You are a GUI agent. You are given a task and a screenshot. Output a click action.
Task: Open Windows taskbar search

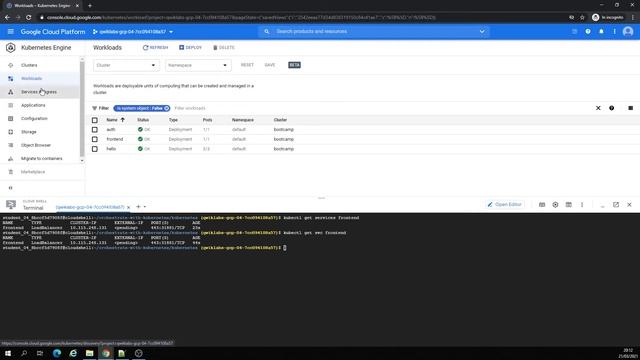pyautogui.click(x=24, y=353)
